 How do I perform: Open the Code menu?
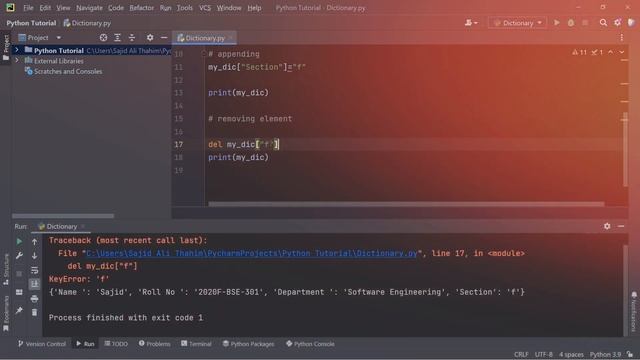click(116, 8)
